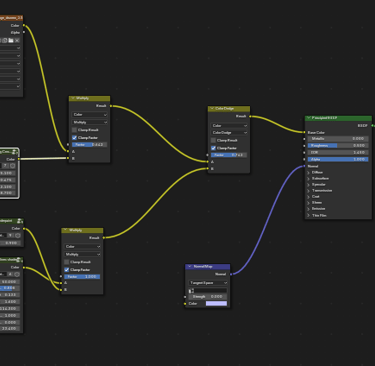Click input socket B of the Color Dodge node
375x366 pixels.
pos(208,169)
